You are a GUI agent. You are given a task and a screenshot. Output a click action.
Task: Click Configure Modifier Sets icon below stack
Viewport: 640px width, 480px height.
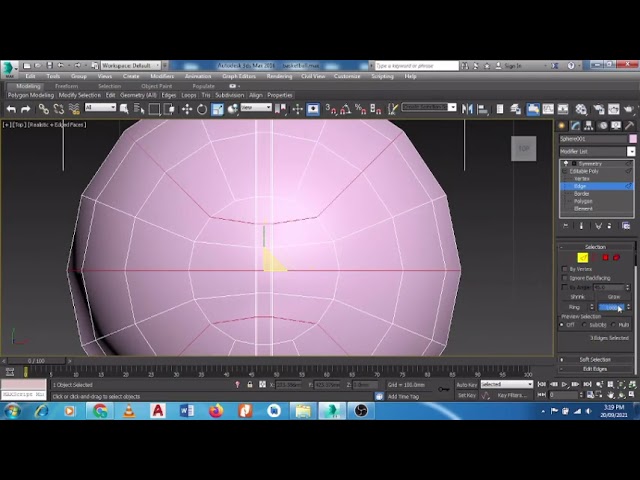click(x=625, y=226)
